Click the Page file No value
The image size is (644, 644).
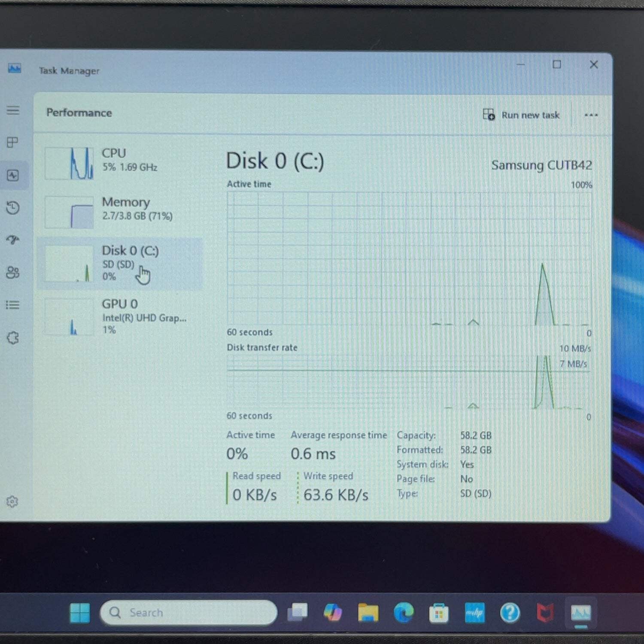pos(467,479)
